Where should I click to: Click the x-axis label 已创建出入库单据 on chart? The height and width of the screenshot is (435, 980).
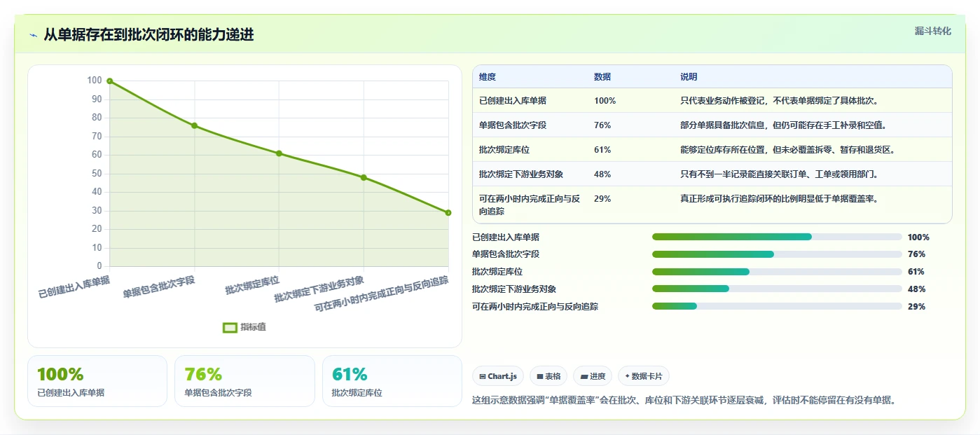point(74,287)
